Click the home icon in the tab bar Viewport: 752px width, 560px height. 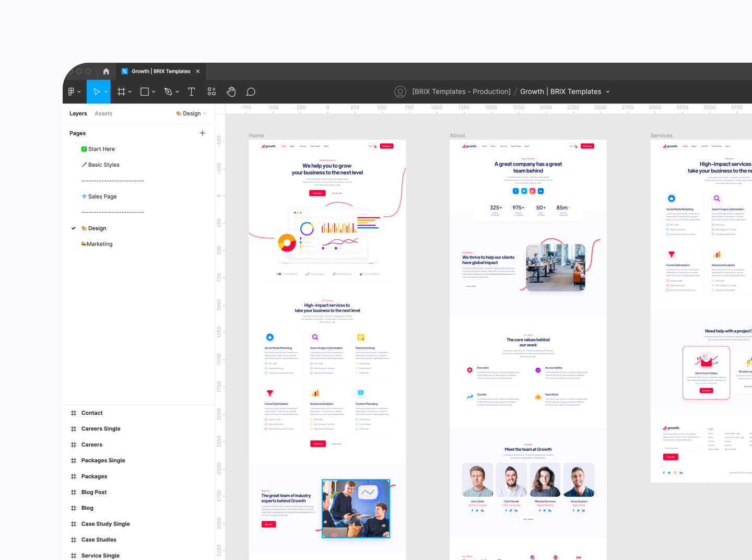click(106, 71)
